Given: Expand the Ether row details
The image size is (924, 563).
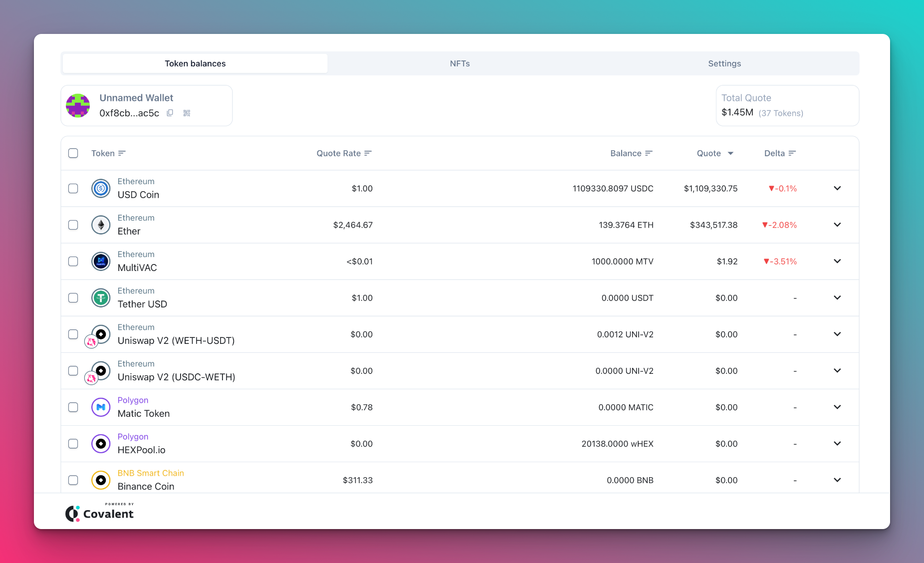Looking at the screenshot, I should click(x=837, y=225).
